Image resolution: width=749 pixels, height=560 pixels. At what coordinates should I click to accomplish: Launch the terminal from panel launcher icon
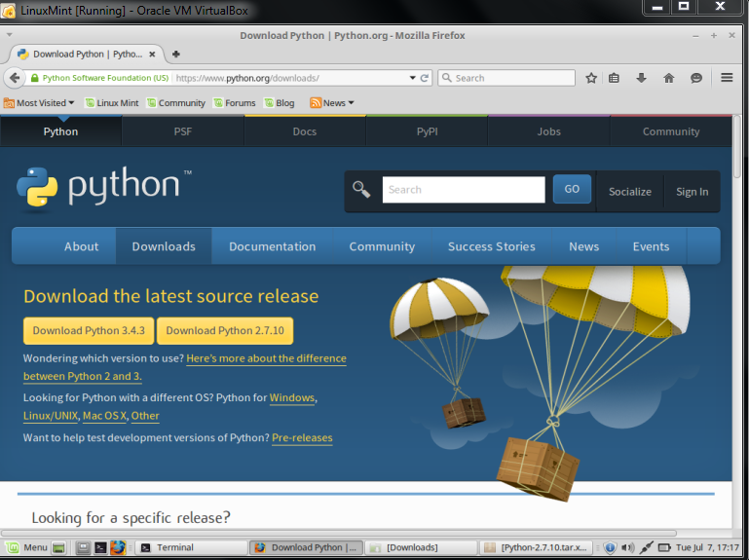point(100,547)
